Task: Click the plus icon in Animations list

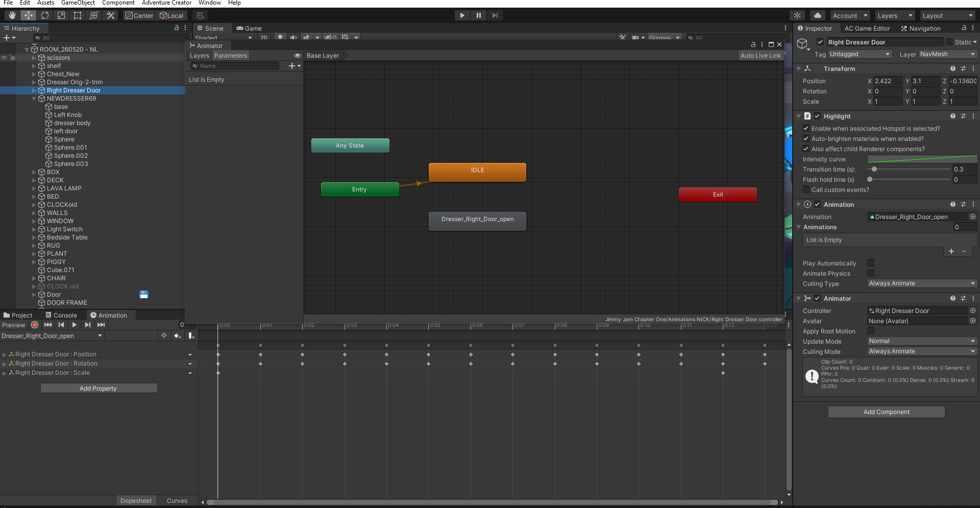Action: (951, 251)
